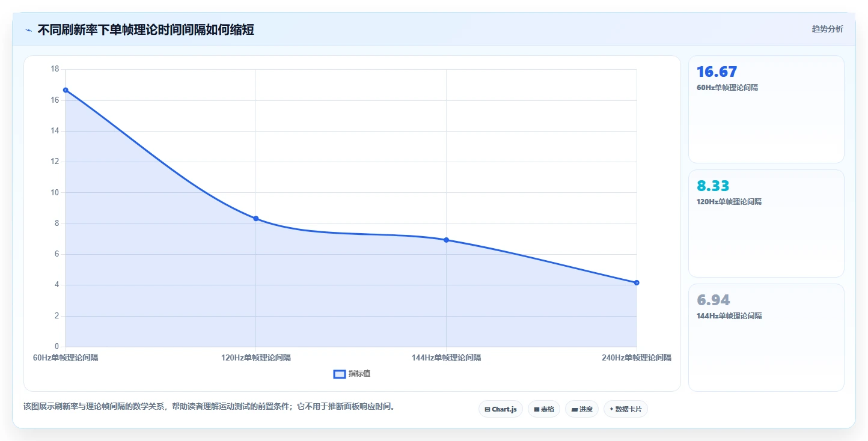Open the 8.33 value stat card
Viewport: 868px width, 441px height.
pyautogui.click(x=766, y=224)
